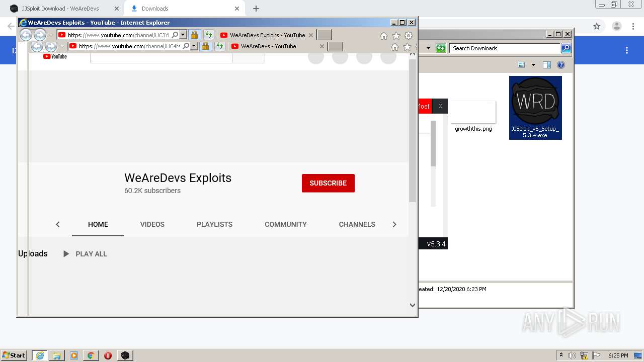This screenshot has width=644, height=362.
Task: Open a new Chrome tab with plus button
Action: coord(256,9)
